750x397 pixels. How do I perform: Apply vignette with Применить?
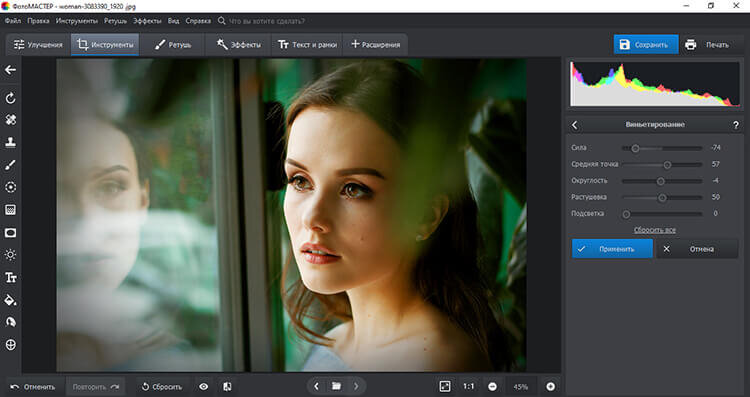[612, 249]
